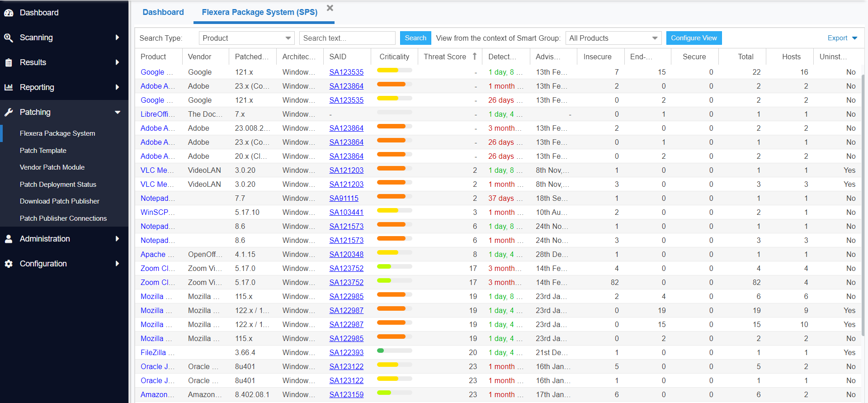Viewport: 868px width, 403px height.
Task: Click the Scanning magnifier icon
Action: 9,38
